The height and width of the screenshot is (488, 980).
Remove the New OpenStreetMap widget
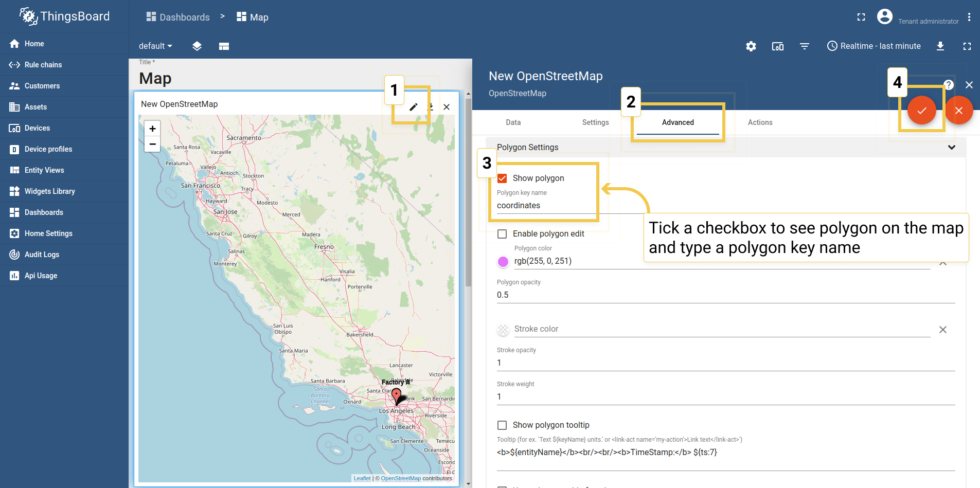447,107
